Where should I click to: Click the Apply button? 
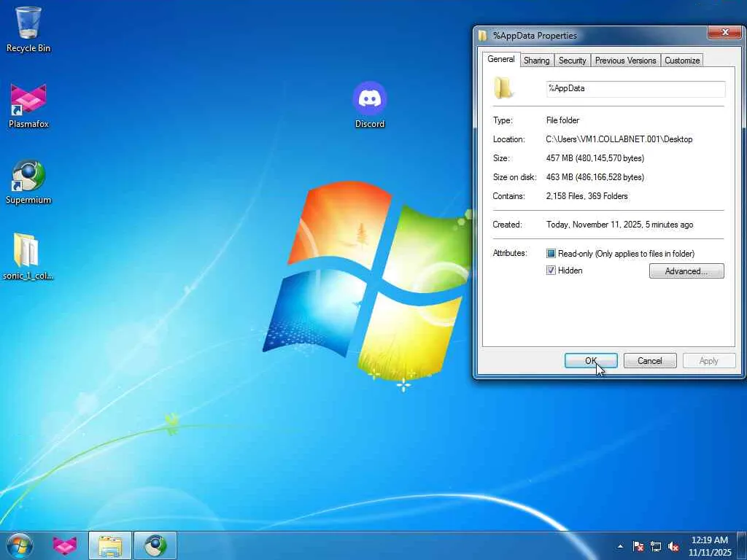(x=709, y=360)
